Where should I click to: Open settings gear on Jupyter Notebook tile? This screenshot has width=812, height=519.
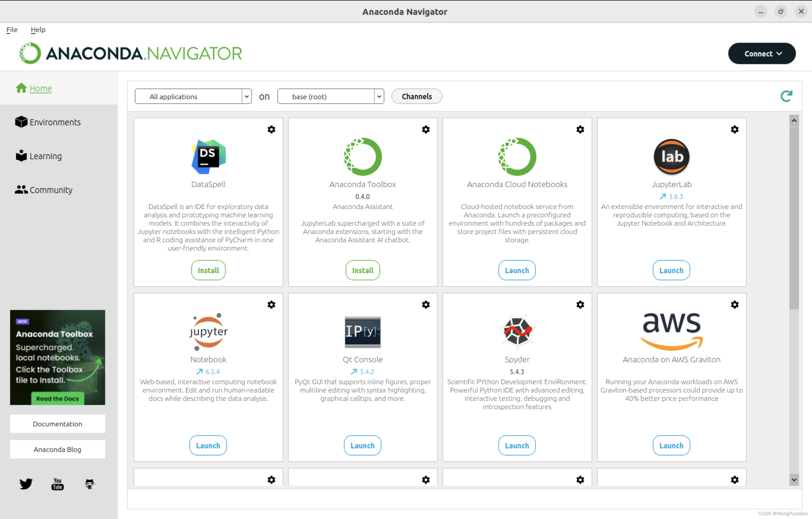point(271,305)
